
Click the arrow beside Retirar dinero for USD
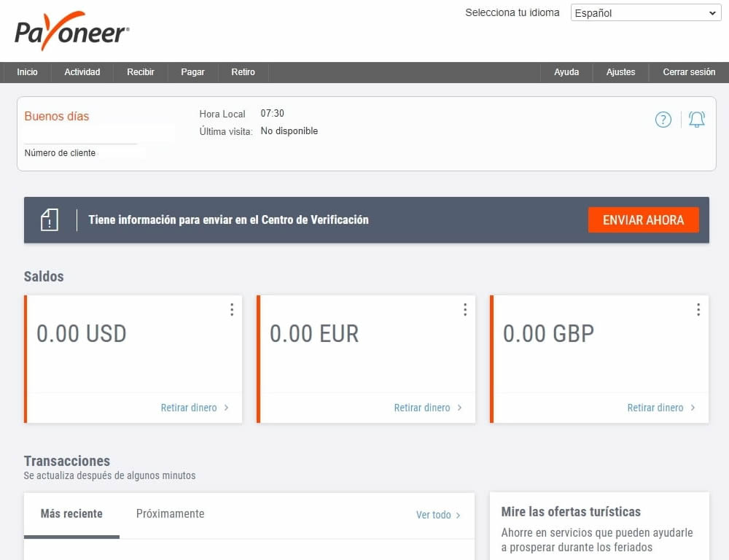pos(226,408)
